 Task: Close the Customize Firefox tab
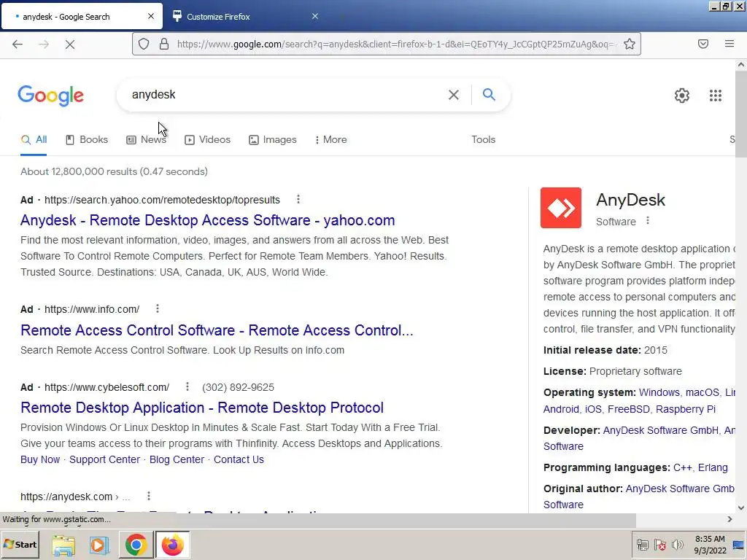315,16
